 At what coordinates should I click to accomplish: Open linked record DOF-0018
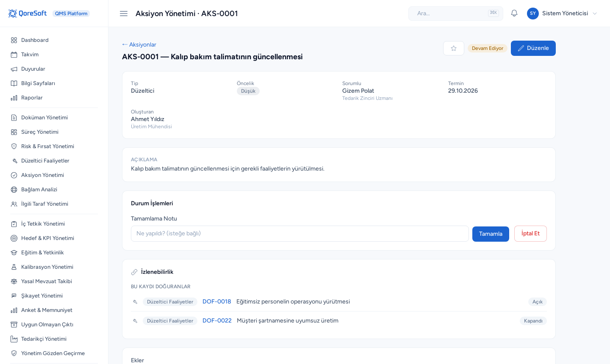[x=217, y=302]
